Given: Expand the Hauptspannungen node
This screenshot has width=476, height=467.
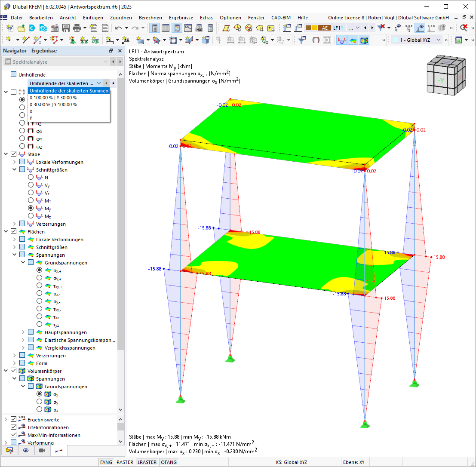Looking at the screenshot, I should [23, 332].
